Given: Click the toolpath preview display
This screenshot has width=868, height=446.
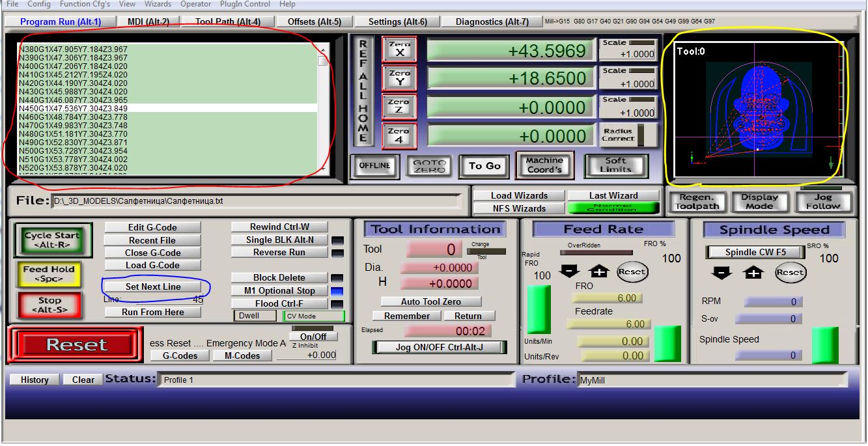Looking at the screenshot, I should pos(759,109).
